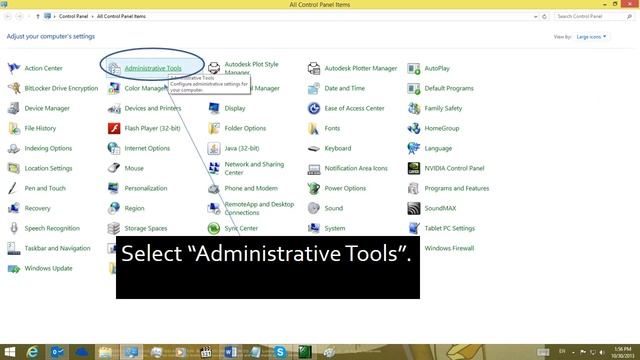Click the Sync Center green icon
640x360 pixels.
214,228
